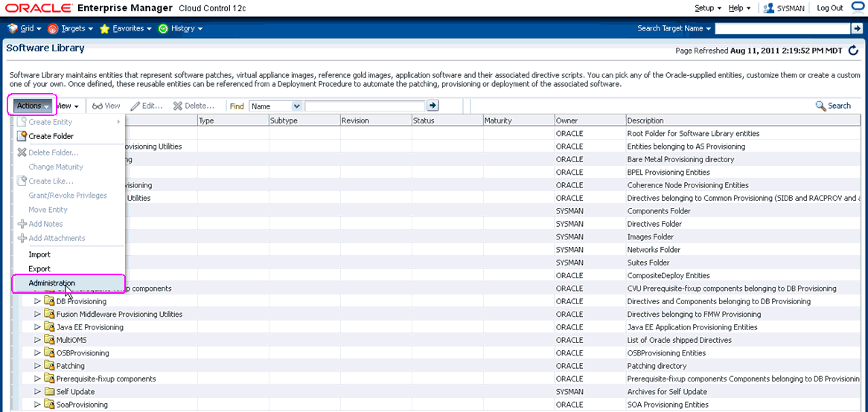868x412 pixels.
Task: Select Create Entity in Actions menu
Action: 69,122
